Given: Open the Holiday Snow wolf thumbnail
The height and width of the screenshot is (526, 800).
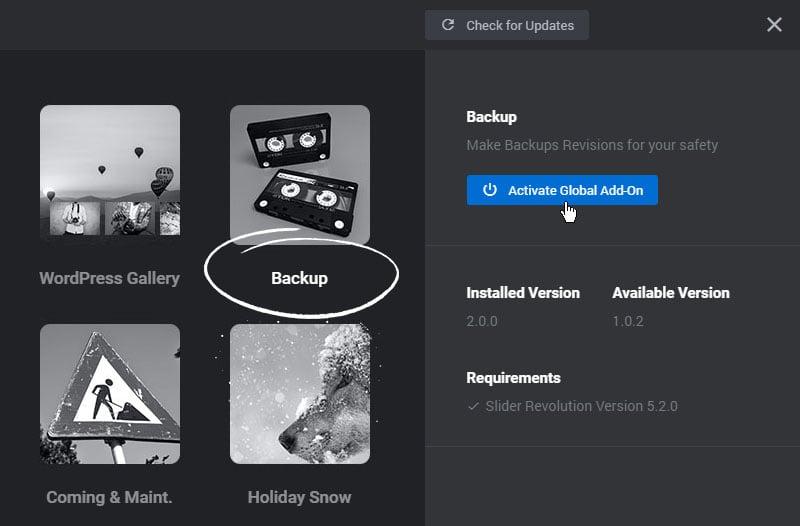Looking at the screenshot, I should [300, 394].
